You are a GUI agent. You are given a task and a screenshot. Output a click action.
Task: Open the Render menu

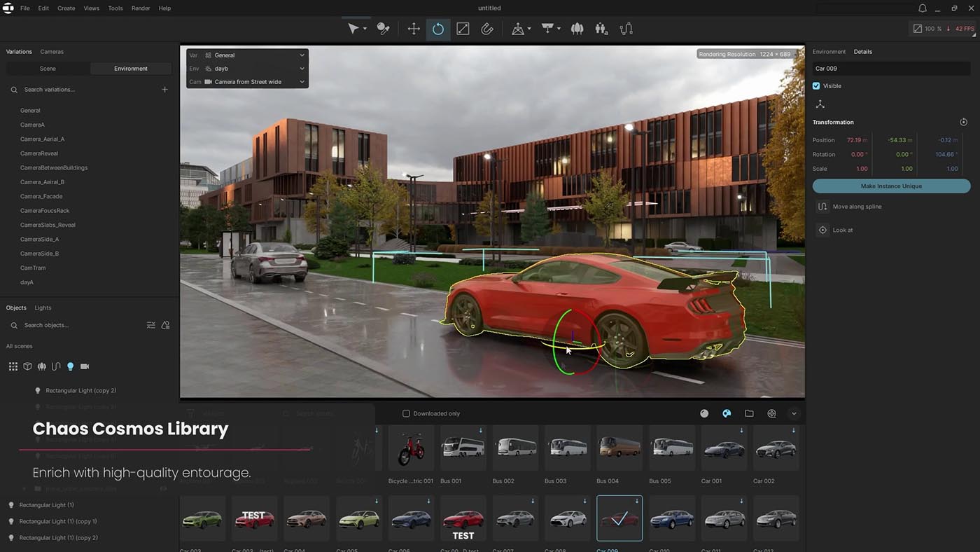[x=141, y=8]
